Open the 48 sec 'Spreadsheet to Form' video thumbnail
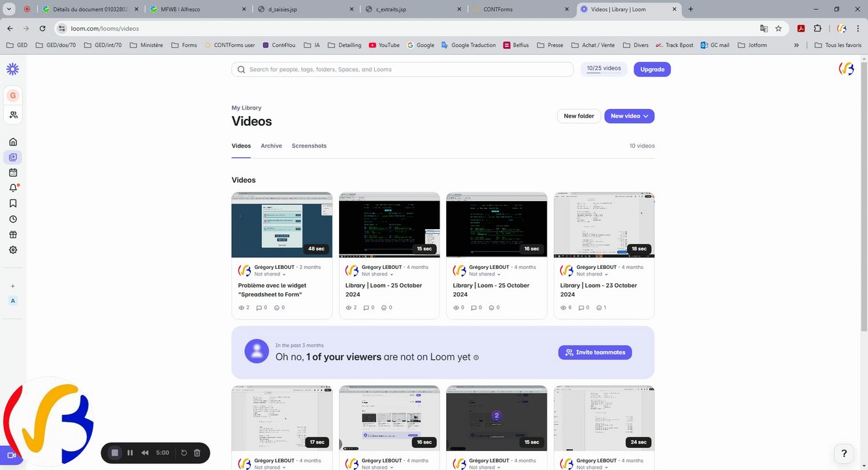 click(281, 225)
